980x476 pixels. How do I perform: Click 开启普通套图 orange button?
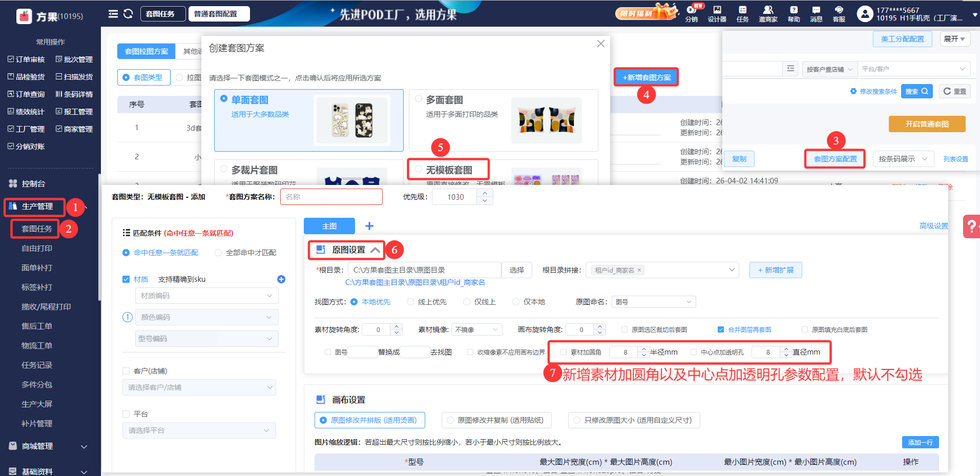(x=927, y=124)
